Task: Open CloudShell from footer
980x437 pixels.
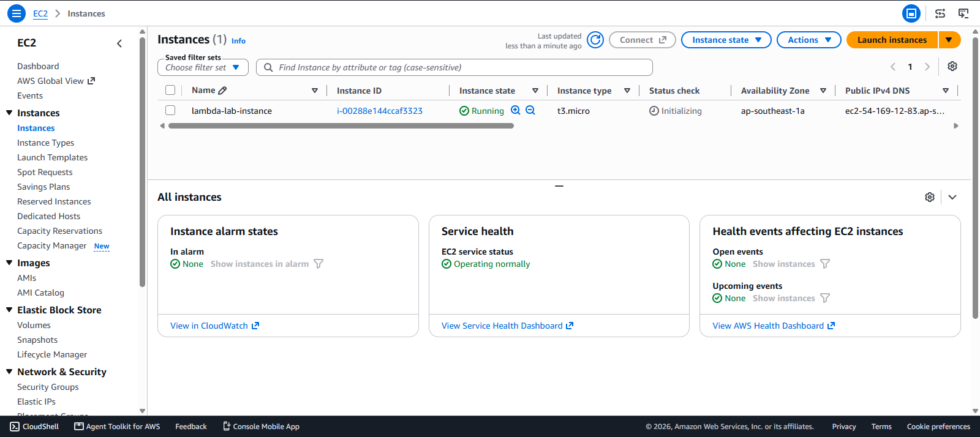Action: [x=34, y=427]
